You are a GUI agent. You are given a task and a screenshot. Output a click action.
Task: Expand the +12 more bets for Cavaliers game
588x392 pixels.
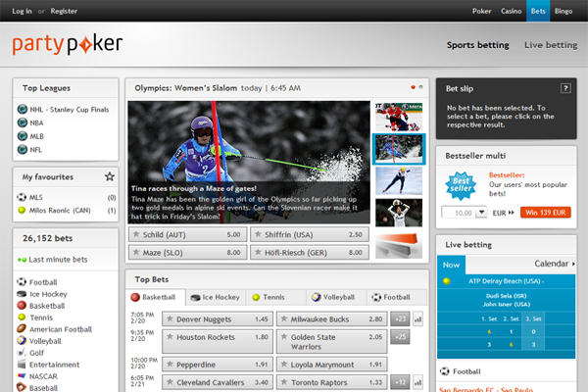click(400, 382)
